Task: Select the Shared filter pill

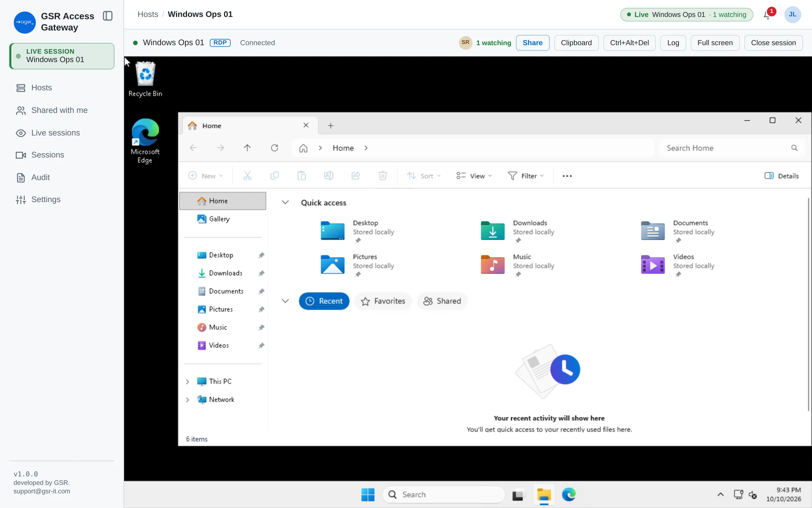Action: (x=442, y=301)
